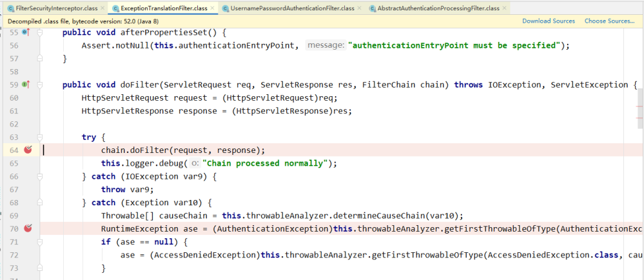Close the FilterSecurityInterceptor.class tab

(101, 8)
